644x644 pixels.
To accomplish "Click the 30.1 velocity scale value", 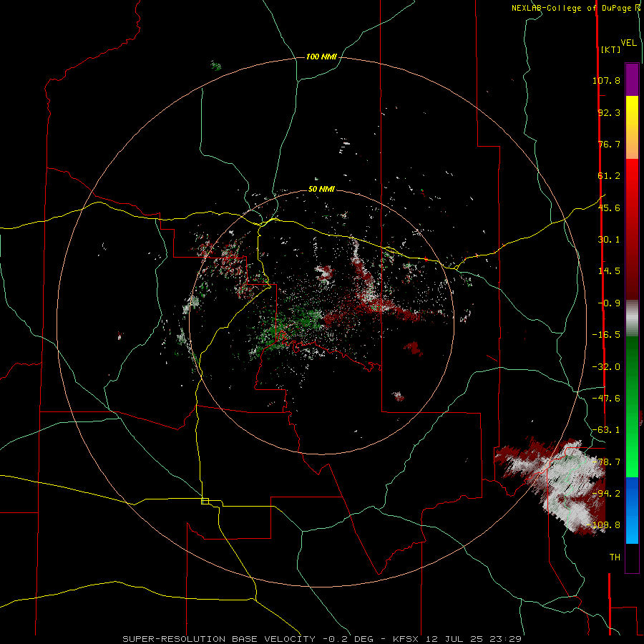I will point(609,240).
